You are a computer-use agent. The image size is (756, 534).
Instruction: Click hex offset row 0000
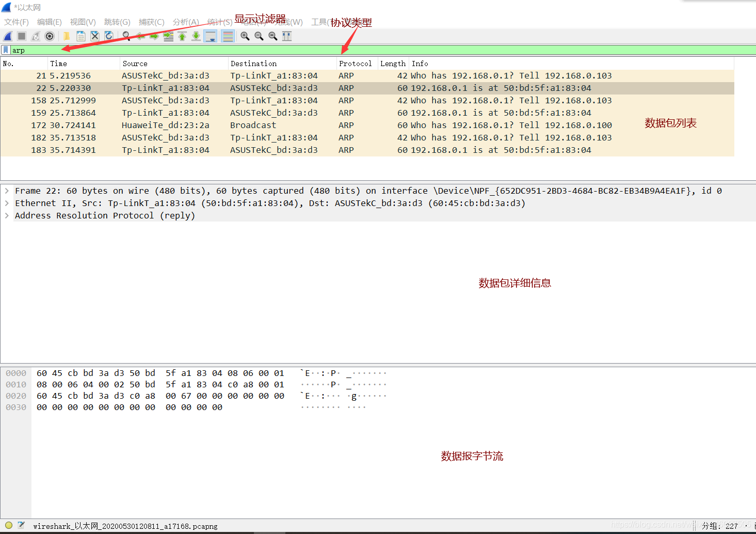16,373
